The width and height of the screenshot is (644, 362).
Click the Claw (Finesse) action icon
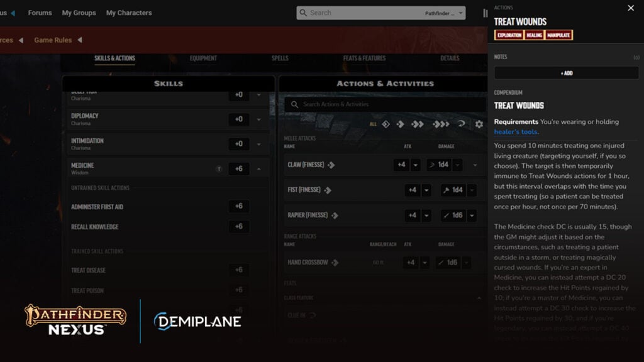(331, 165)
